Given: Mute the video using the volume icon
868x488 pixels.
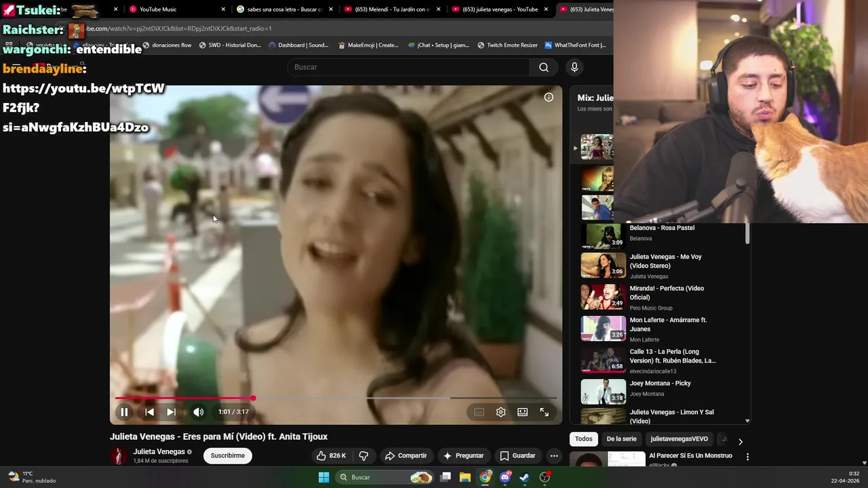Looking at the screenshot, I should click(x=198, y=412).
